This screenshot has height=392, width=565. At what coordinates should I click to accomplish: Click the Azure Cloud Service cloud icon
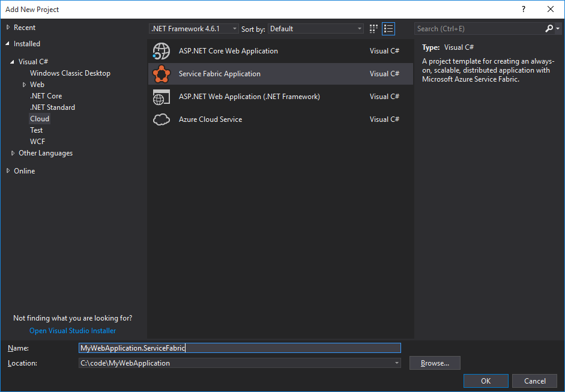[x=161, y=119]
